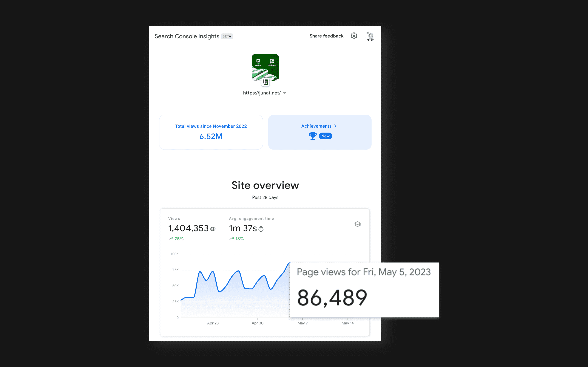Open settings via the gear icon

[x=354, y=36]
